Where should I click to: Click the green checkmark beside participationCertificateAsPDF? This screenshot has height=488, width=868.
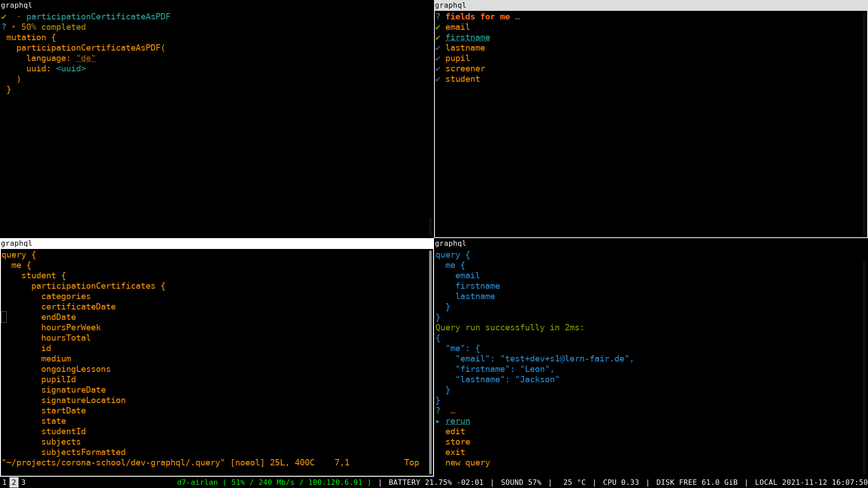[x=4, y=17]
